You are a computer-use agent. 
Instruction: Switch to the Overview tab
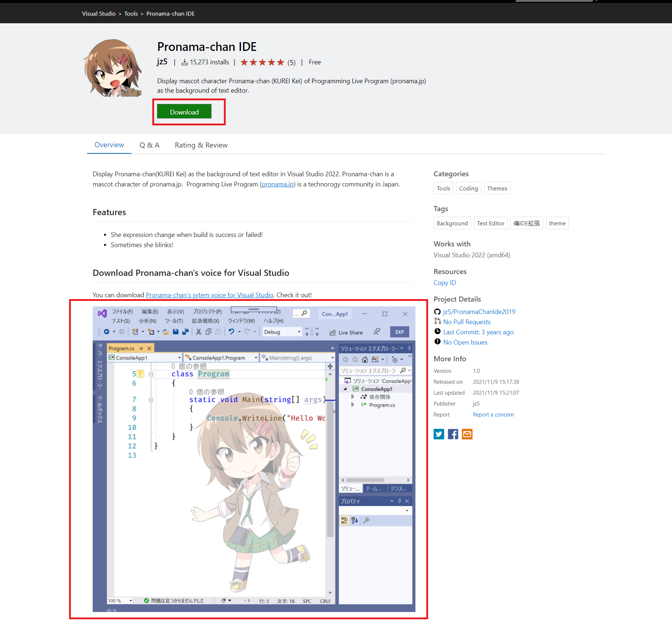(109, 145)
